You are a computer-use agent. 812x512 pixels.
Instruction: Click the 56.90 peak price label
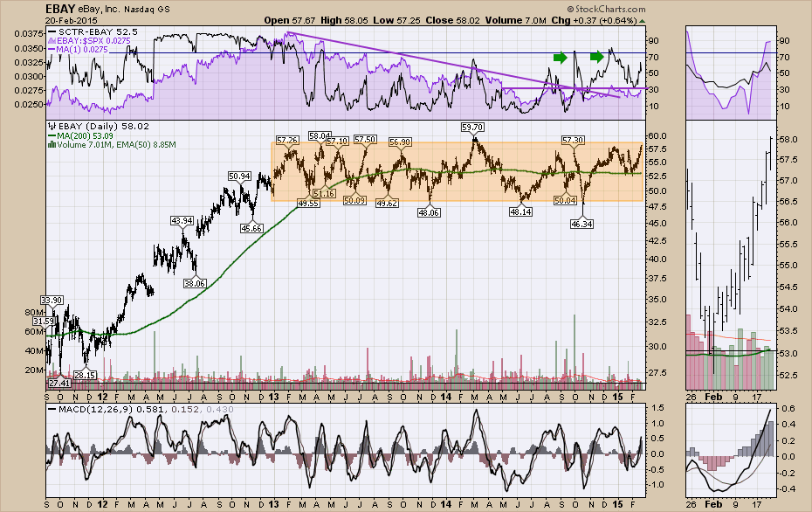[400, 142]
